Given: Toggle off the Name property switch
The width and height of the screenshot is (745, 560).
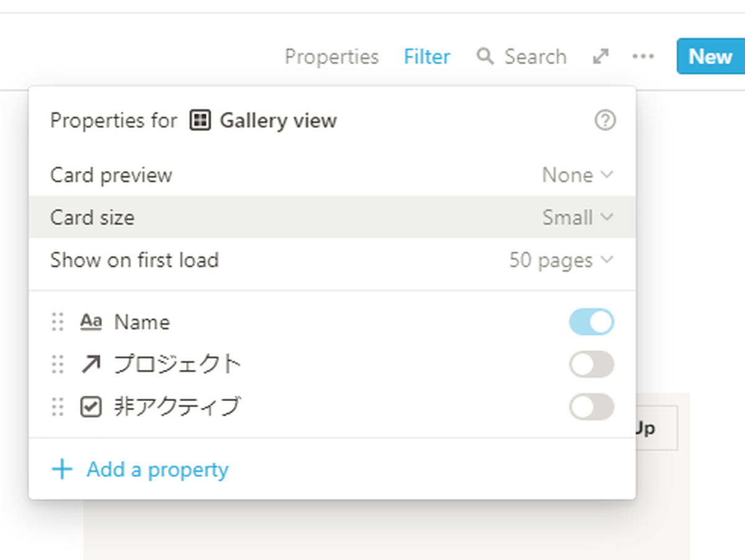Looking at the screenshot, I should pos(592,322).
